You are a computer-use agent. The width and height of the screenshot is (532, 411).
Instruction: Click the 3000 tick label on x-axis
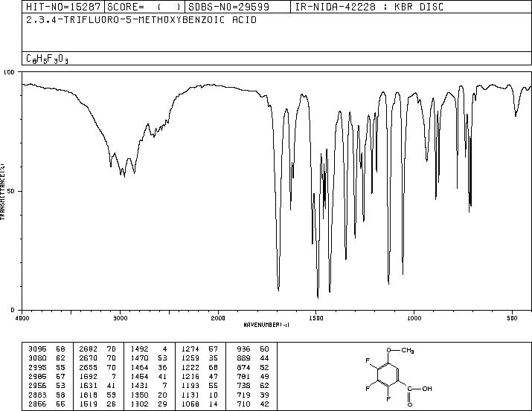click(120, 318)
